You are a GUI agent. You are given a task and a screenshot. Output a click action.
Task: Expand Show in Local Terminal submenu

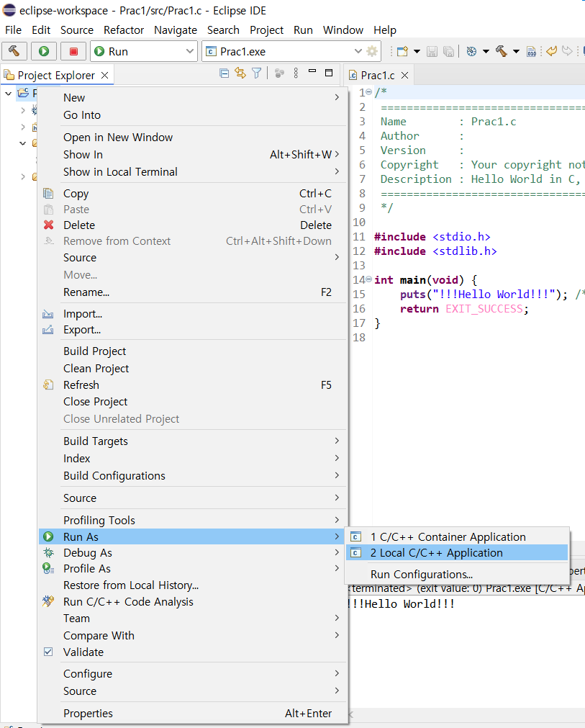193,172
